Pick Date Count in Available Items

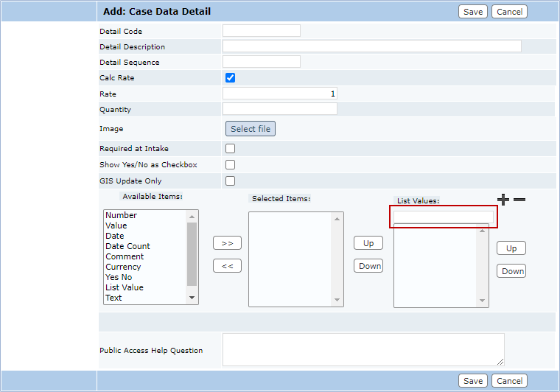127,246
